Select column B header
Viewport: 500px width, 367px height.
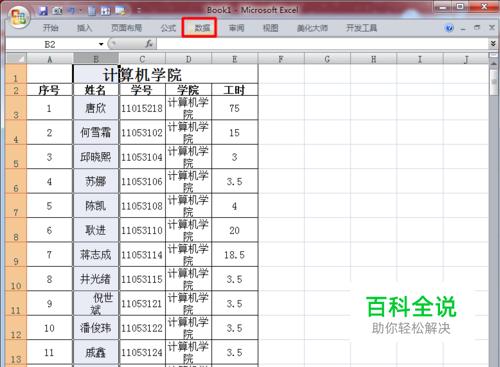point(96,59)
